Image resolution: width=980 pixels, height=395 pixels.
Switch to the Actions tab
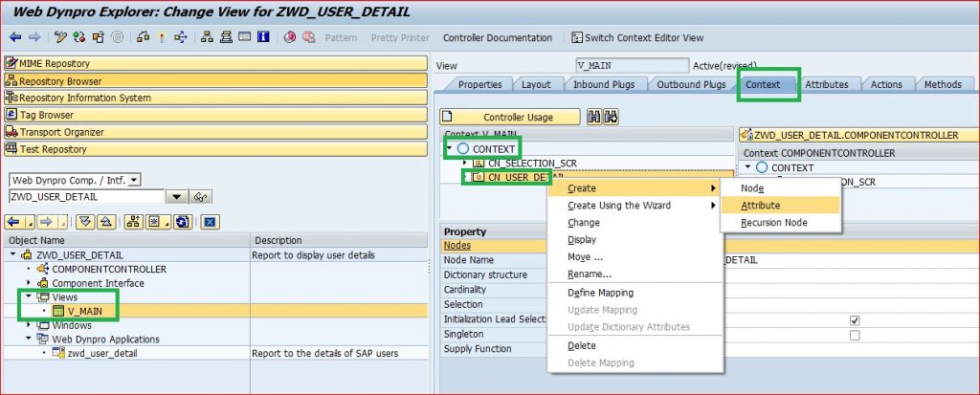tap(886, 84)
